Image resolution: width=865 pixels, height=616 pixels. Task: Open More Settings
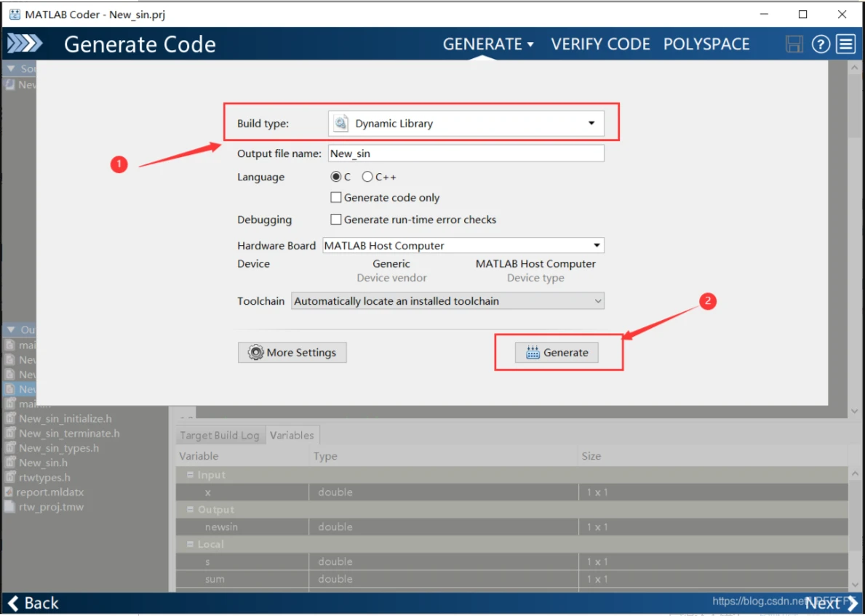point(292,353)
